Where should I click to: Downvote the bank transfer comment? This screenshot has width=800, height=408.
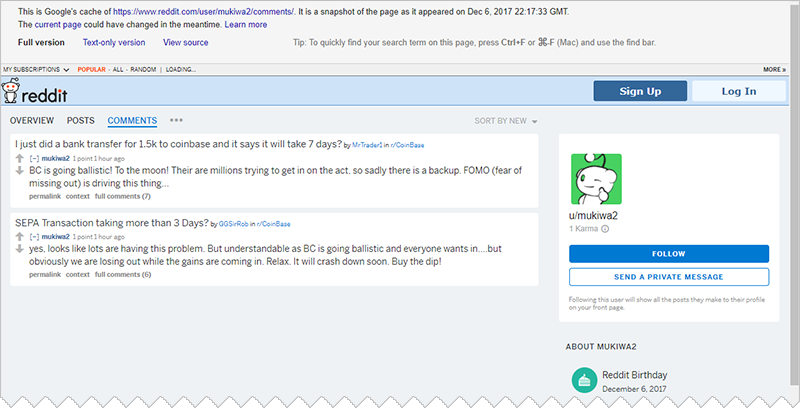point(20,171)
